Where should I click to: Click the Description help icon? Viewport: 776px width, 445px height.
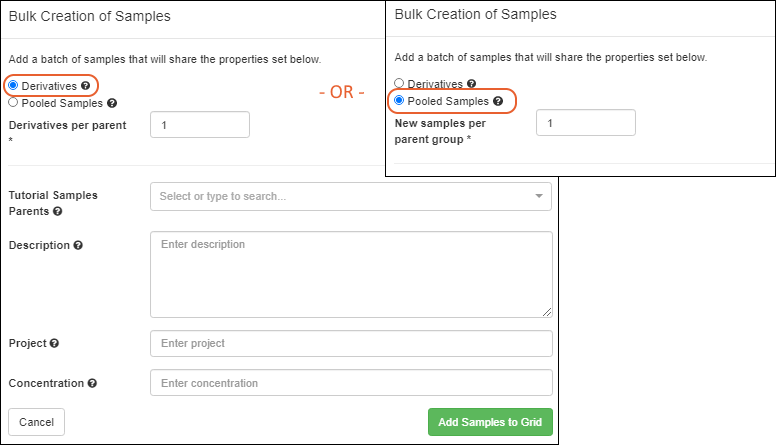pos(78,245)
